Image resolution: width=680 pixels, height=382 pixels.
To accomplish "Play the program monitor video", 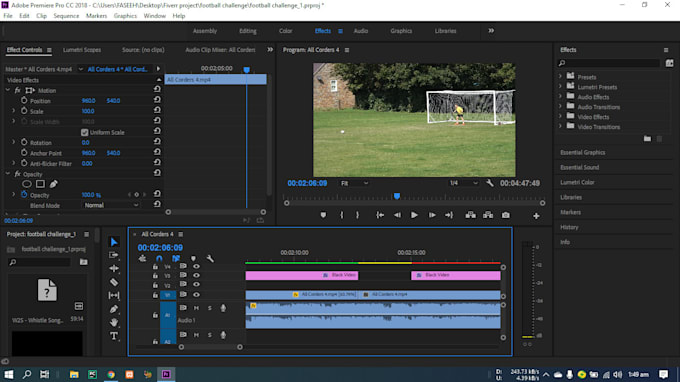I will [x=414, y=215].
